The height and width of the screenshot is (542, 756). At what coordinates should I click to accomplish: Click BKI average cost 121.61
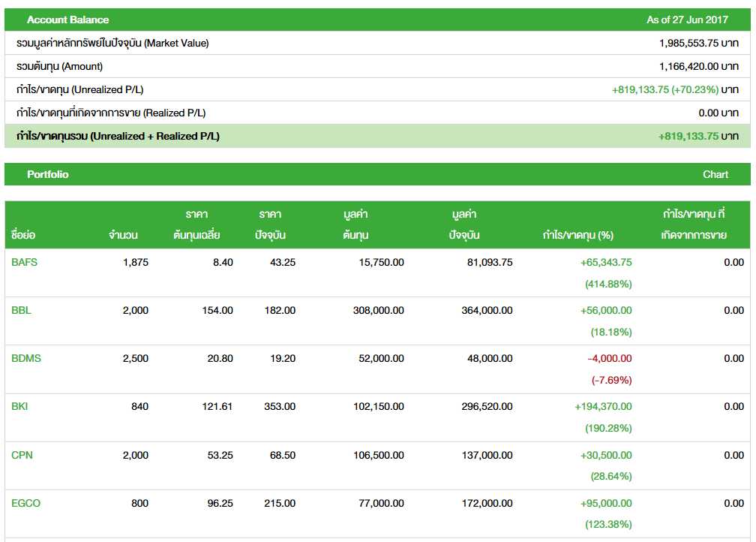[x=217, y=406]
